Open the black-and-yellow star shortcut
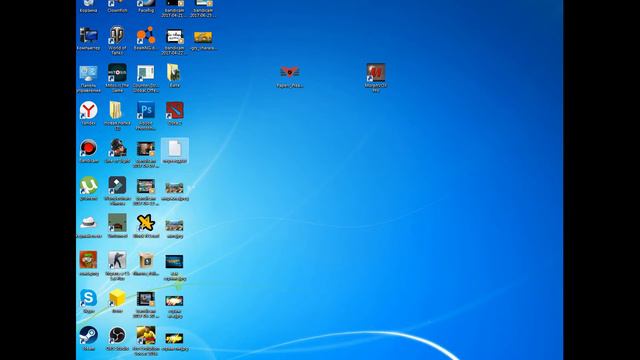This screenshot has height=360, width=640. coord(146,223)
